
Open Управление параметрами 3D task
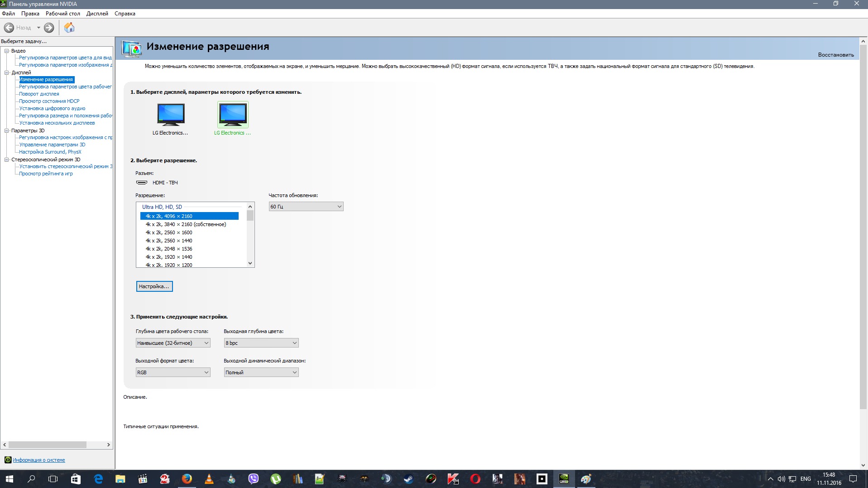[52, 145]
